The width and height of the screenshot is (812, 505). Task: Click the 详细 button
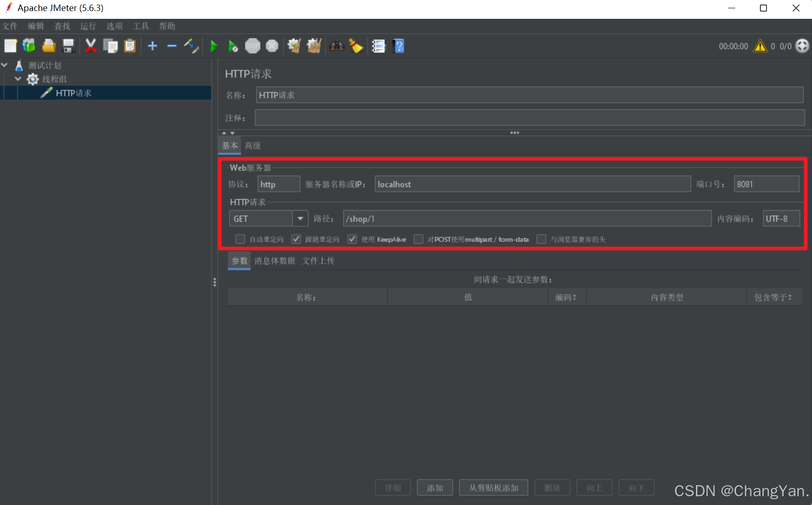[393, 488]
